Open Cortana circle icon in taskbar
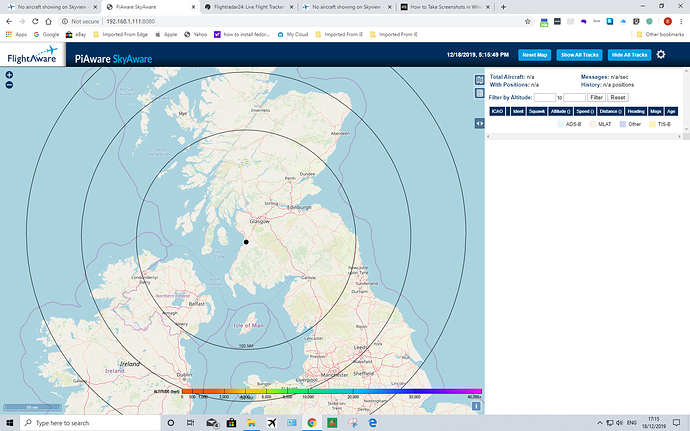This screenshot has width=690, height=431. 171,423
